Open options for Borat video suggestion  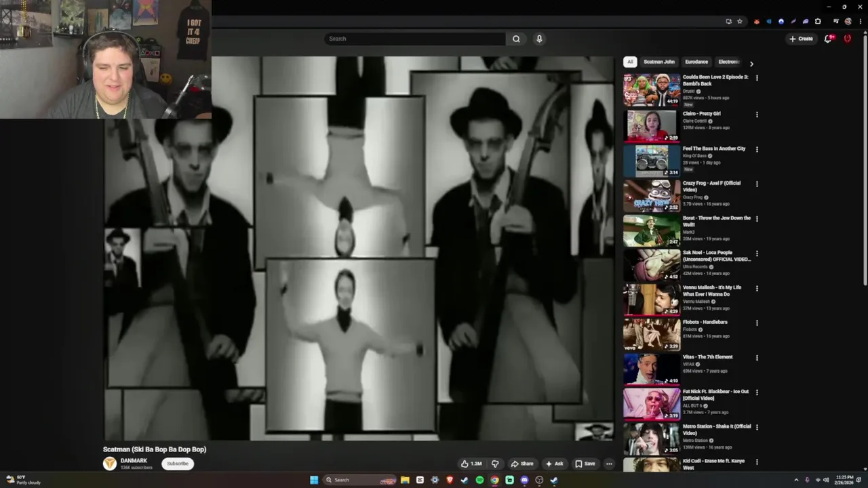(x=757, y=219)
